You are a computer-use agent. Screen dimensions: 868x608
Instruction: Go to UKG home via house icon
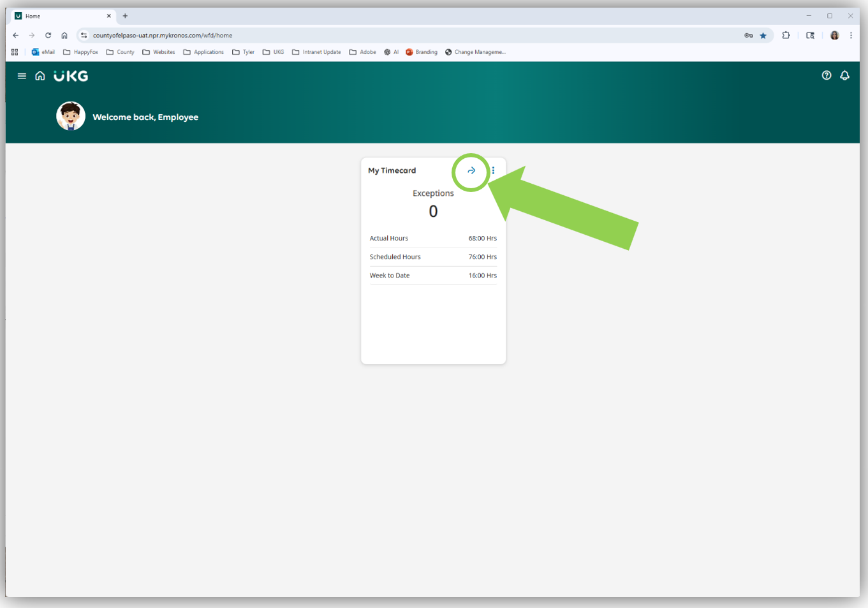point(40,76)
